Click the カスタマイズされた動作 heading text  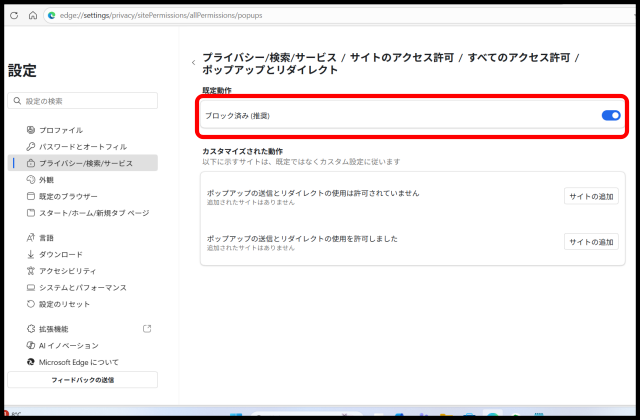[x=242, y=151]
